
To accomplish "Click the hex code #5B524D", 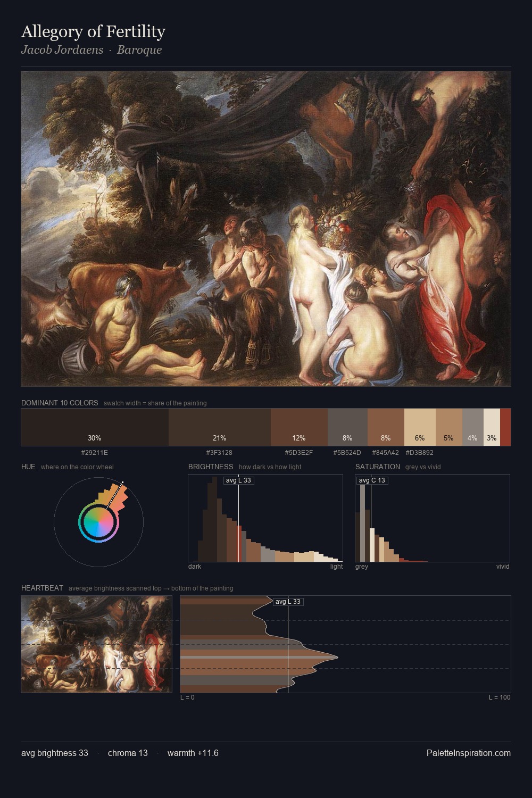I will point(347,453).
